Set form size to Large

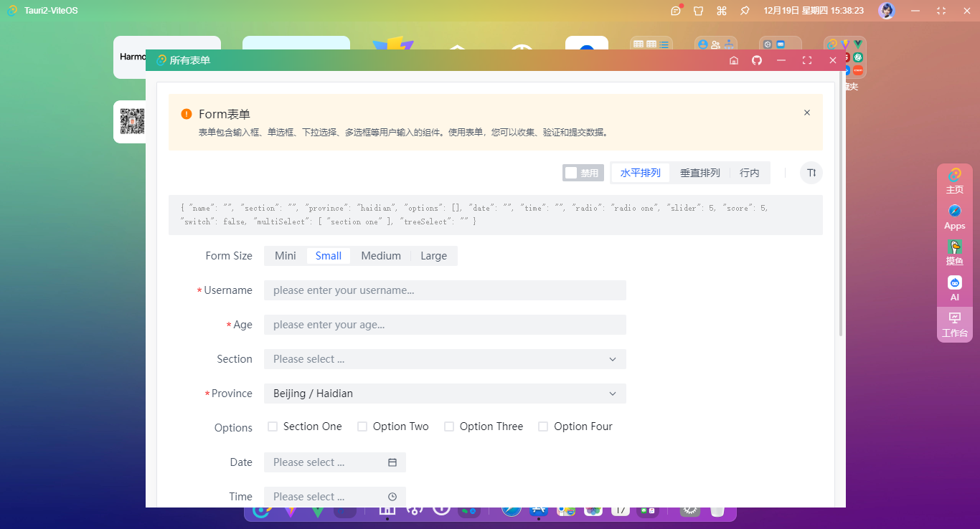point(433,256)
